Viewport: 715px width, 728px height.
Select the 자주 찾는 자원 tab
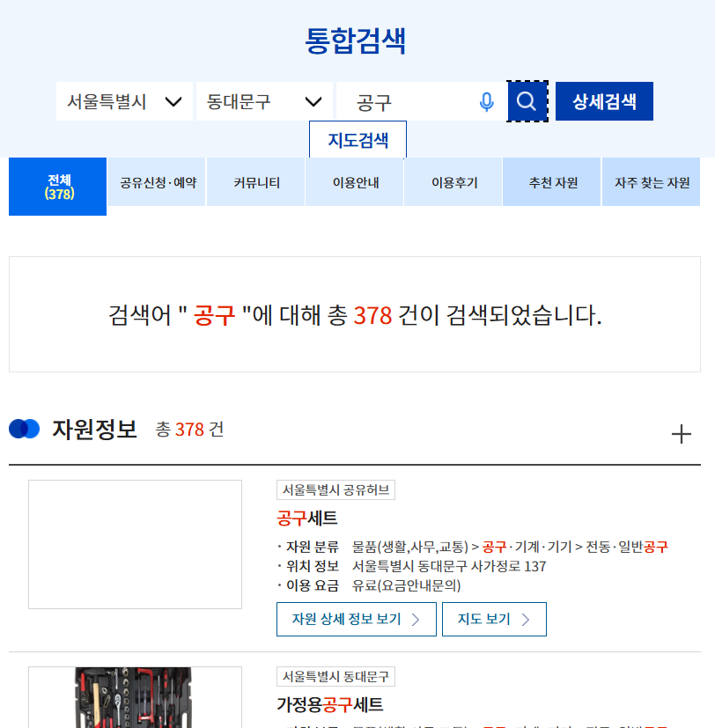click(651, 181)
